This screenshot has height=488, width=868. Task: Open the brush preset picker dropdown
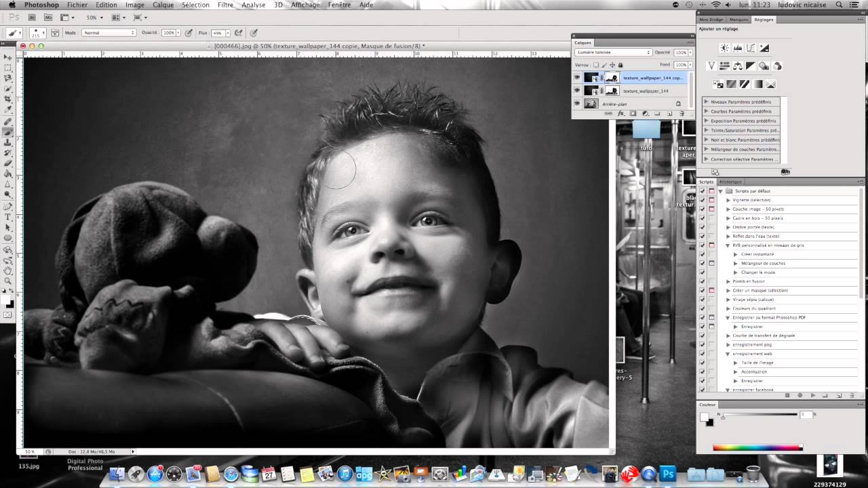coord(38,33)
